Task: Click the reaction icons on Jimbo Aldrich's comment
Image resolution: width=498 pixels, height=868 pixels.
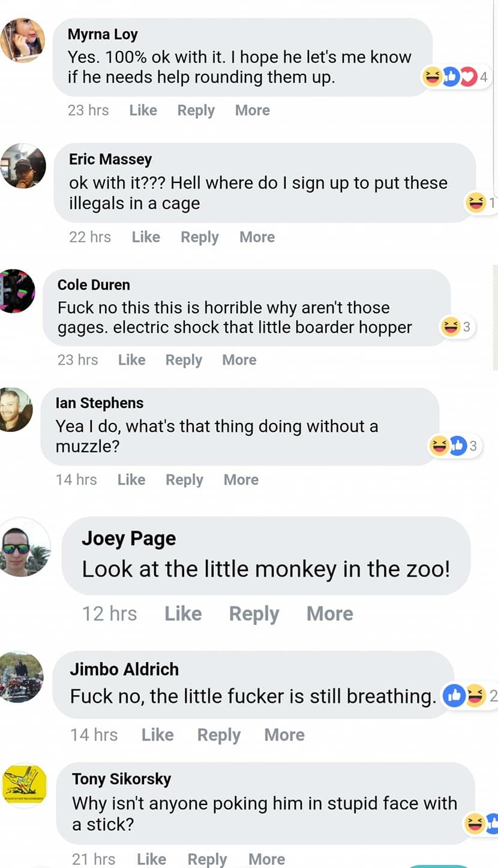Action: coord(464,696)
